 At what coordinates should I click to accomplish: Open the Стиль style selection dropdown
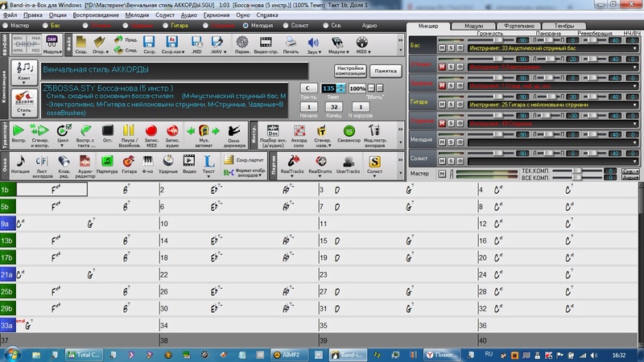click(x=24, y=115)
